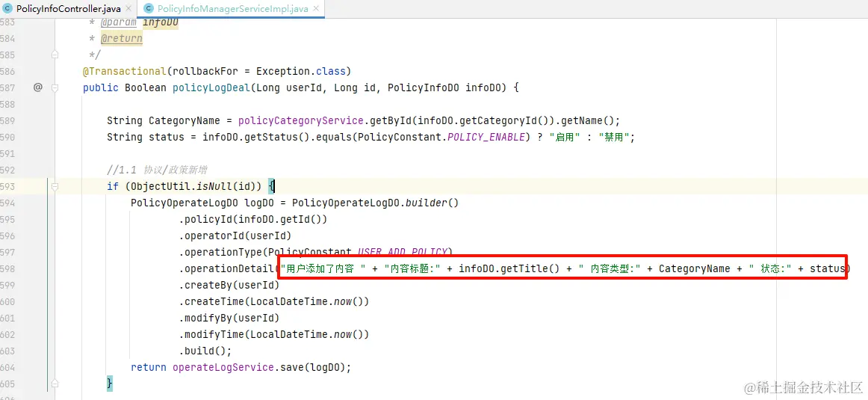Click the PolicyInfoDO parameter type on line 587

[424, 87]
